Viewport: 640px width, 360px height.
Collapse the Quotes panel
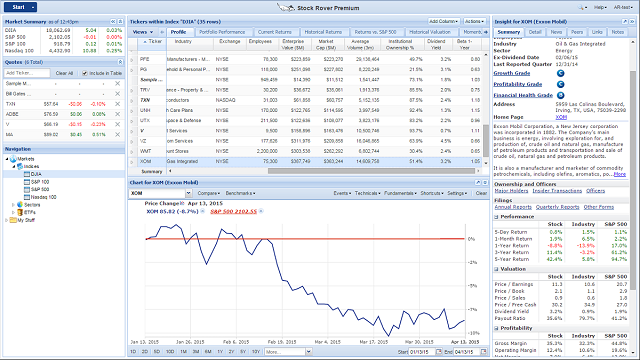pos(120,62)
